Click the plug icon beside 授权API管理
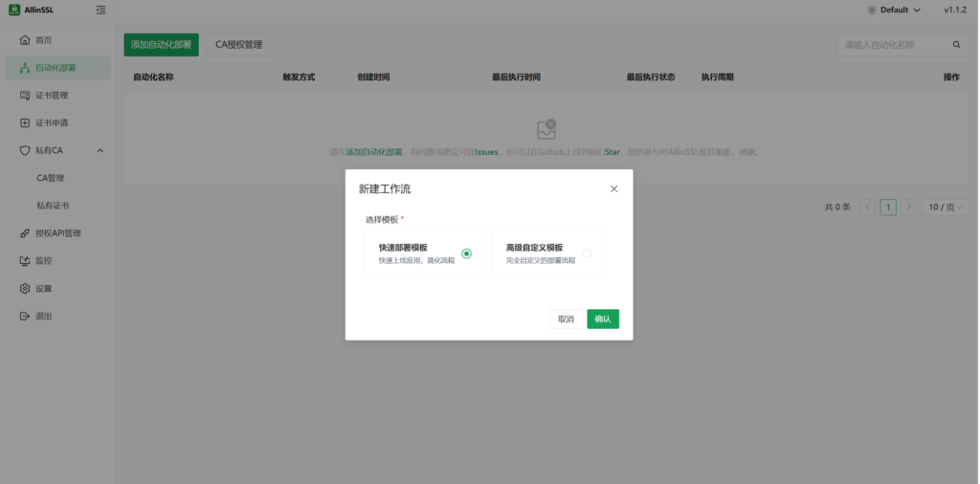 click(25, 233)
